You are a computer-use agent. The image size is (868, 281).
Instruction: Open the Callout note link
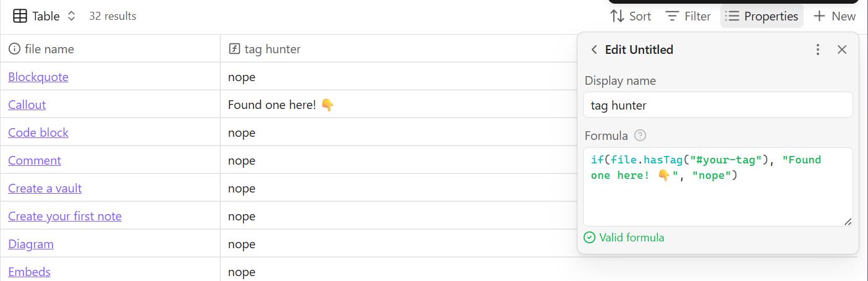27,105
